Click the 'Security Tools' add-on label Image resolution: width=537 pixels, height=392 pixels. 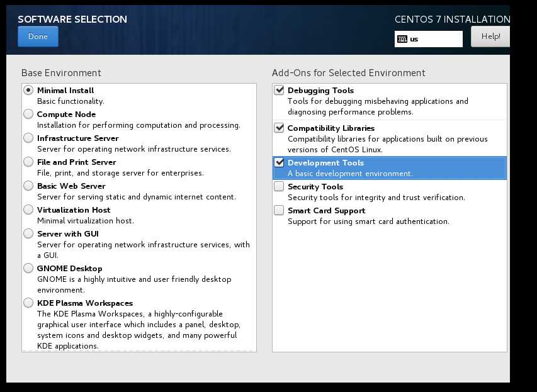[315, 187]
